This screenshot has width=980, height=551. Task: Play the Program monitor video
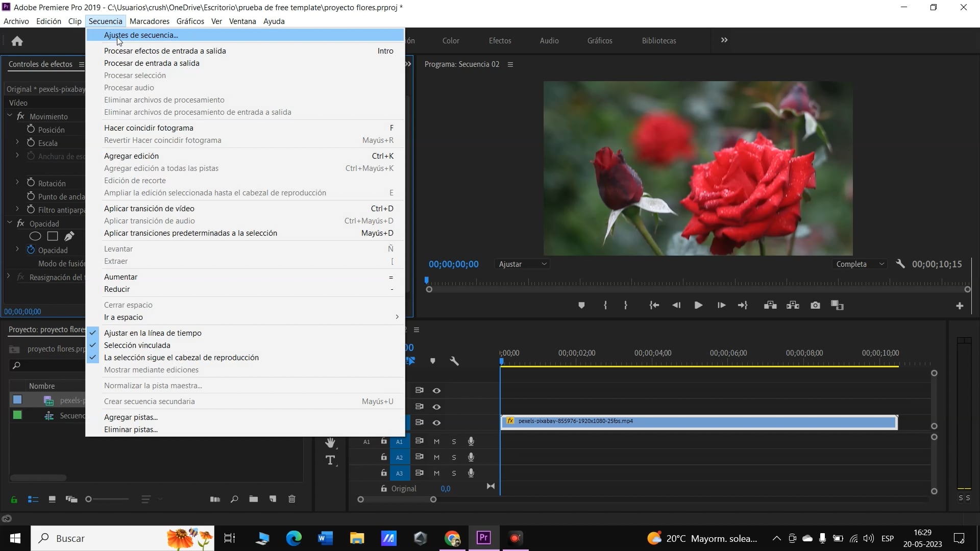click(x=698, y=305)
